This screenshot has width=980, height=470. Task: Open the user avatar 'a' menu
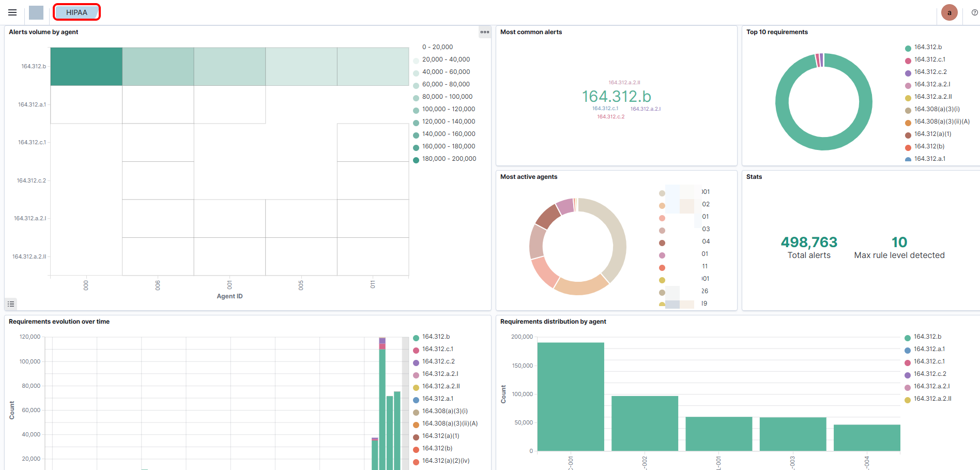(x=949, y=12)
